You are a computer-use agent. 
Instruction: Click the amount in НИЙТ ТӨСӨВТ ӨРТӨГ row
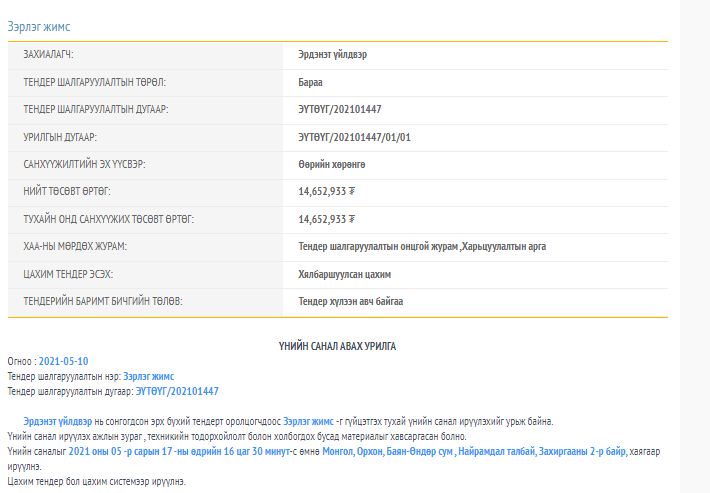pyautogui.click(x=327, y=191)
